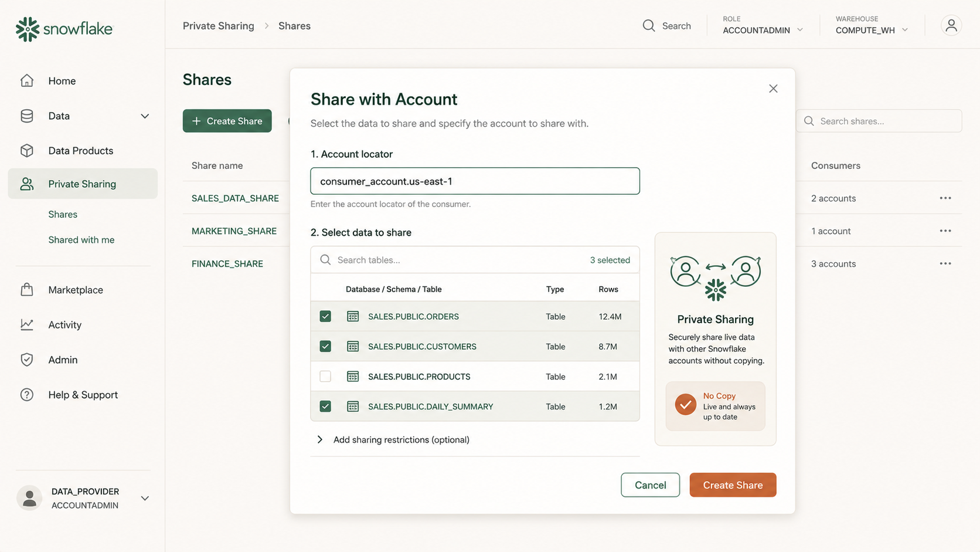Open Help & Support in the sidebar

[x=83, y=395]
